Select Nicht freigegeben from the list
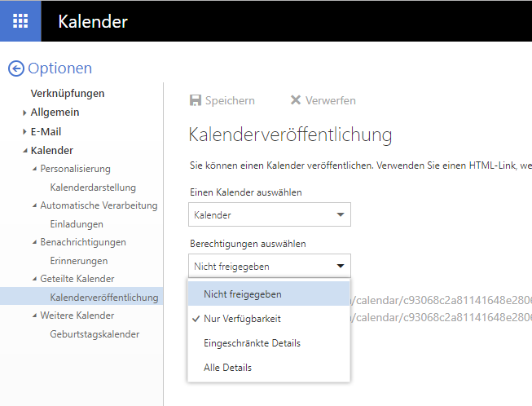Image resolution: width=532 pixels, height=406 pixels. (243, 294)
